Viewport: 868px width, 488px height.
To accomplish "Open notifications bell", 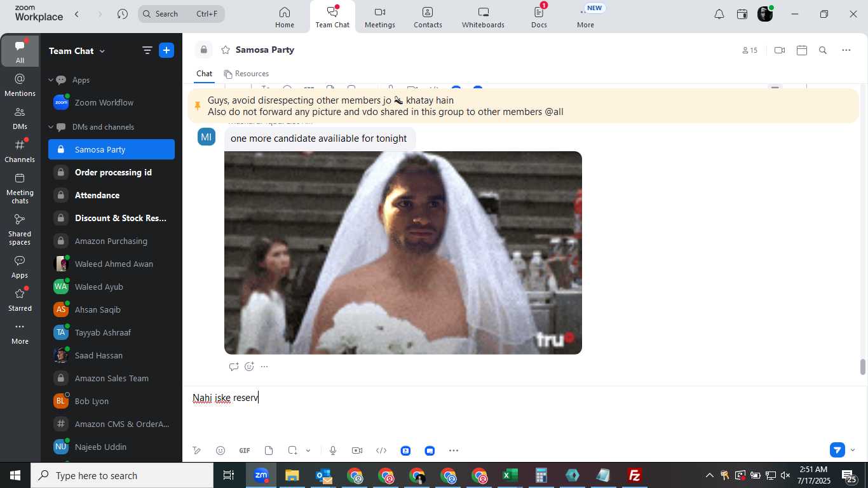I will coord(719,14).
